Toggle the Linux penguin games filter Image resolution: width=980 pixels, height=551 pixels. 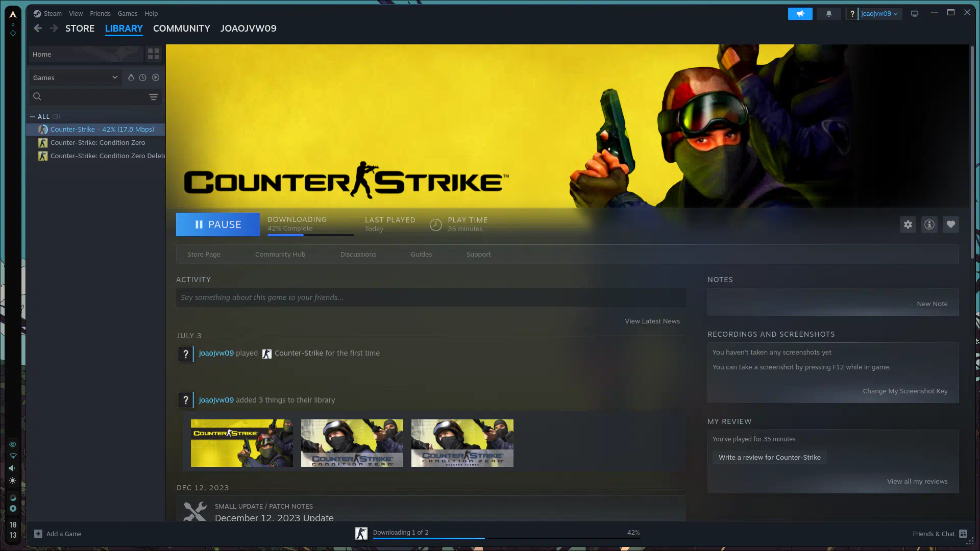coord(131,78)
